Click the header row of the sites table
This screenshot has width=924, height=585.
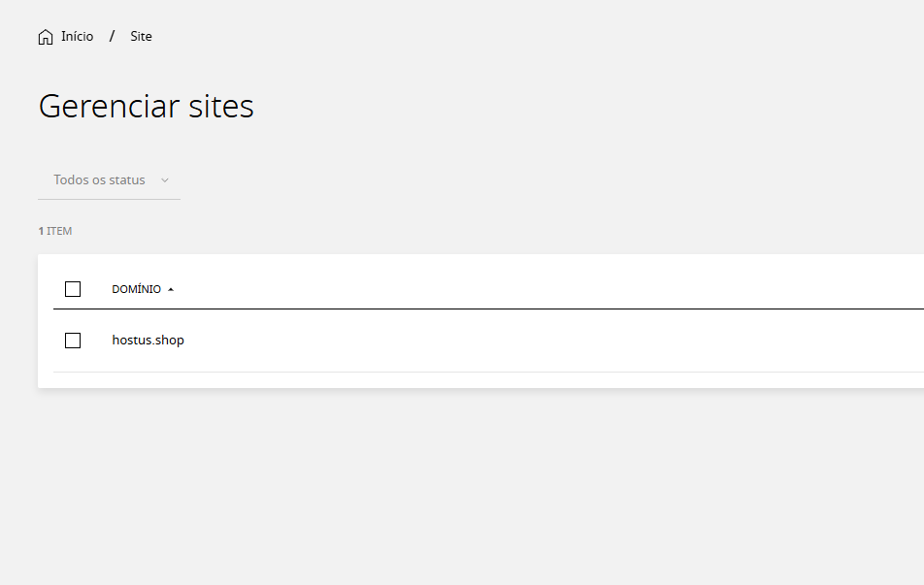tap(488, 289)
